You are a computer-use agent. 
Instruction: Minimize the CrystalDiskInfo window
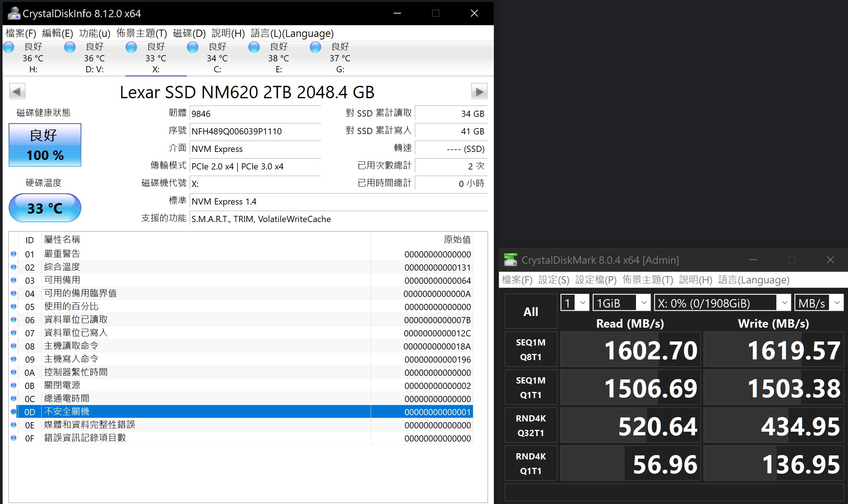[x=397, y=13]
